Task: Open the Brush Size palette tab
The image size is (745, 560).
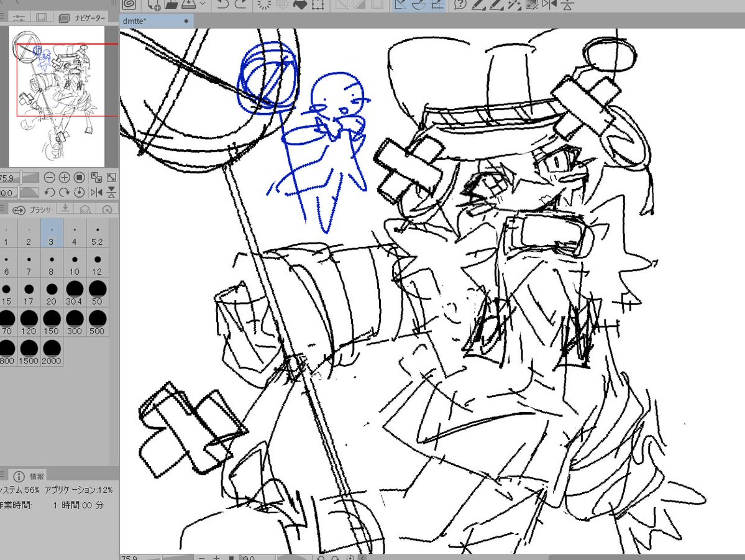Action: pyautogui.click(x=32, y=209)
